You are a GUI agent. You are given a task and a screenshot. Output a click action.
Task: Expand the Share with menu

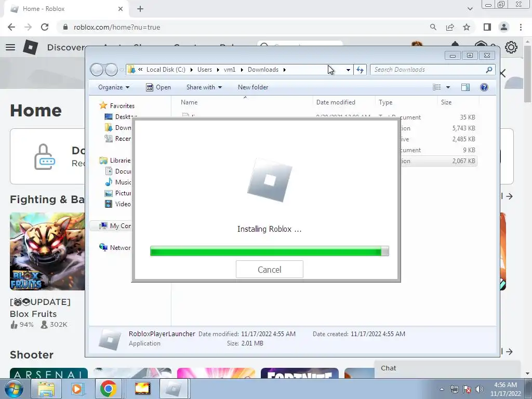pos(204,87)
